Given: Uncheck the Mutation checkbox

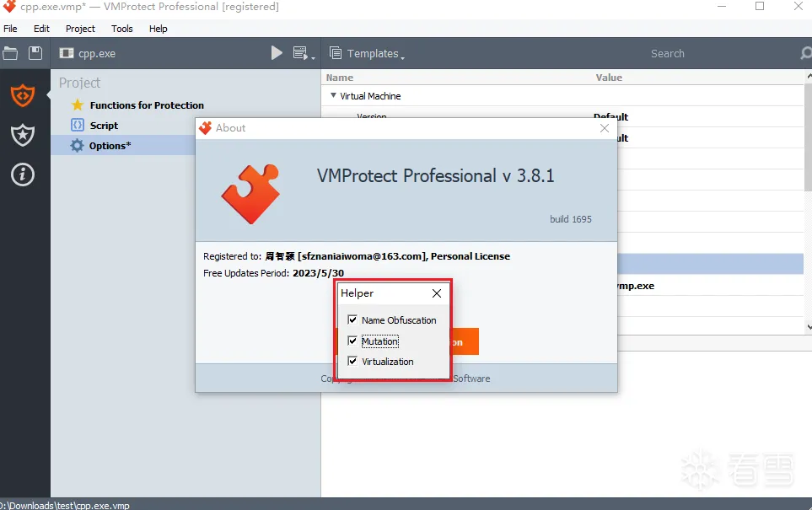Looking at the screenshot, I should pos(352,341).
